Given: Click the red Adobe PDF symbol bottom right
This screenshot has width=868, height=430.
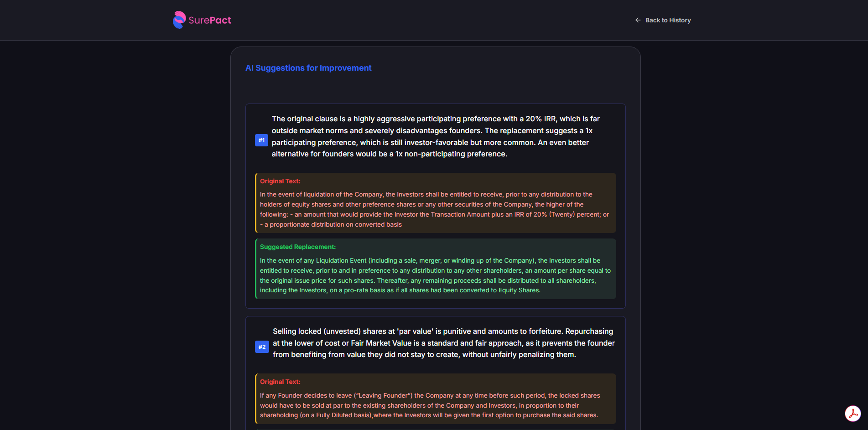Looking at the screenshot, I should (x=853, y=414).
